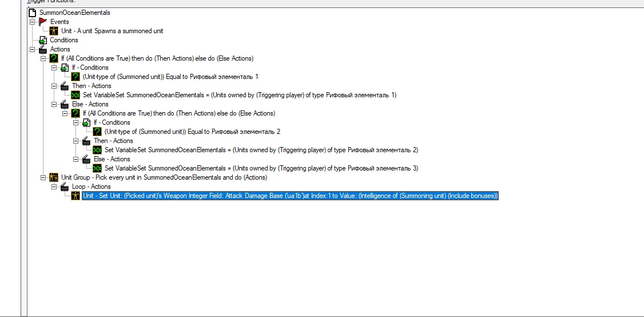This screenshot has height=317, width=644.
Task: Click the icon of the highlighted 'Set Unit Weapon Integer Field' action
Action: [75, 196]
